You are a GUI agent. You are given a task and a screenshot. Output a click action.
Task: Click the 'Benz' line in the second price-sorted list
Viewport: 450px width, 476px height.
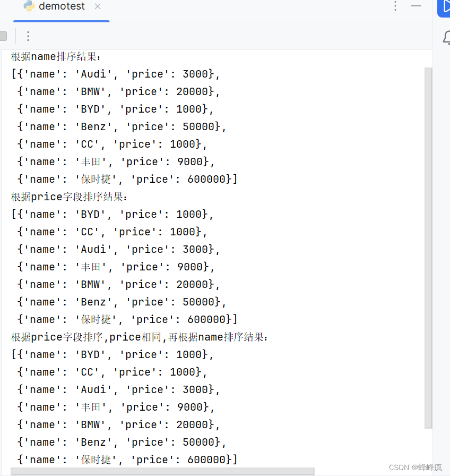[x=122, y=302]
